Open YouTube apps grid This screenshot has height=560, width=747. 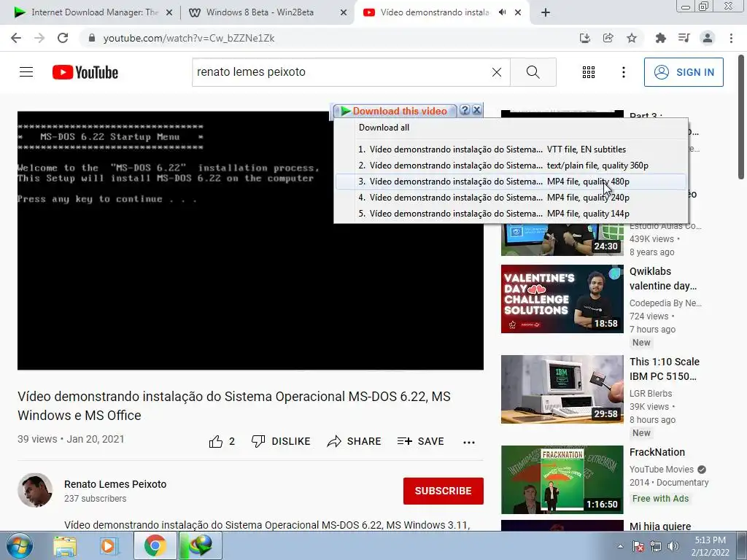click(589, 72)
